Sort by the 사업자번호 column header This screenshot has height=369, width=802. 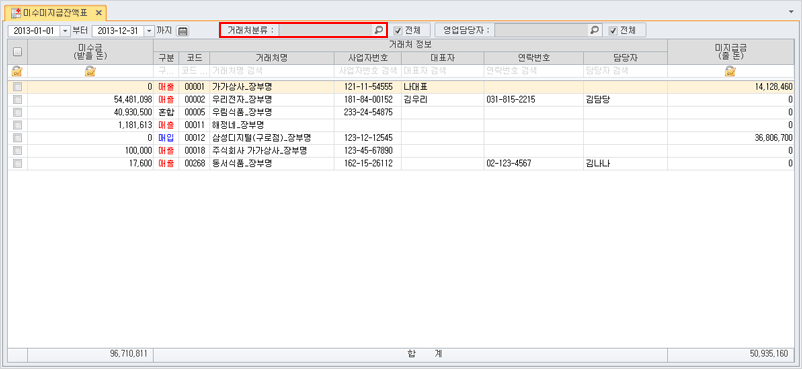click(x=368, y=58)
